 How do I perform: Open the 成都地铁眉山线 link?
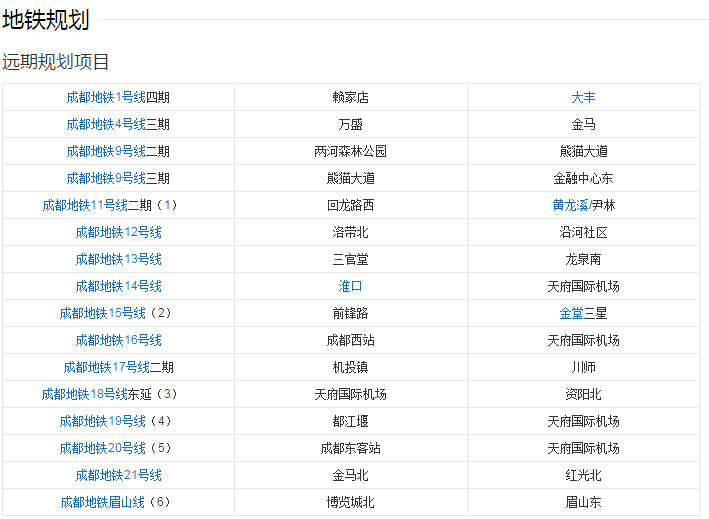click(x=103, y=502)
